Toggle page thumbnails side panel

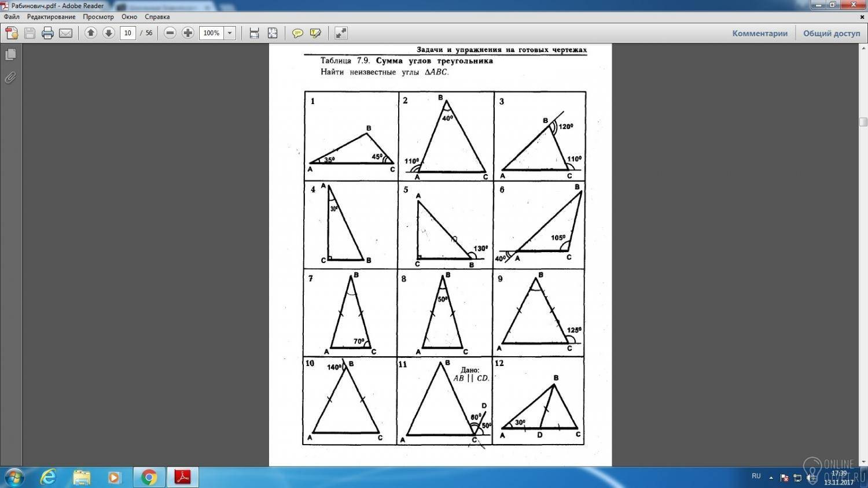(10, 54)
